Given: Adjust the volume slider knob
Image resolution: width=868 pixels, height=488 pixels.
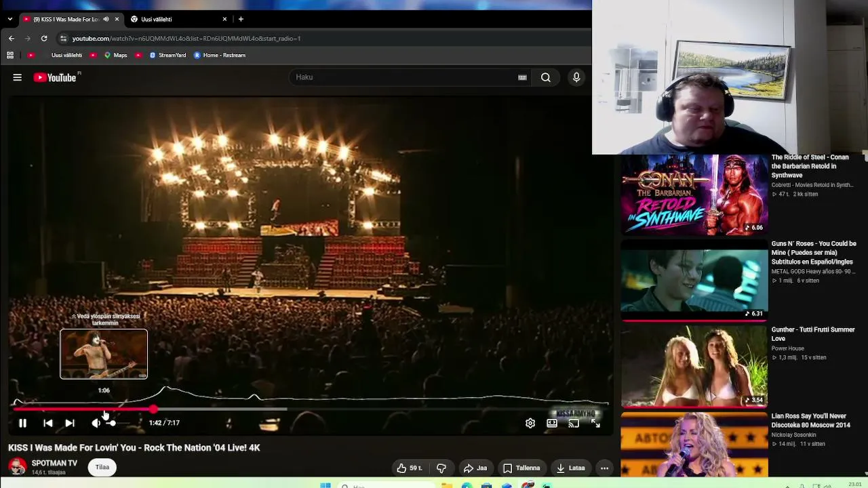Looking at the screenshot, I should [112, 423].
